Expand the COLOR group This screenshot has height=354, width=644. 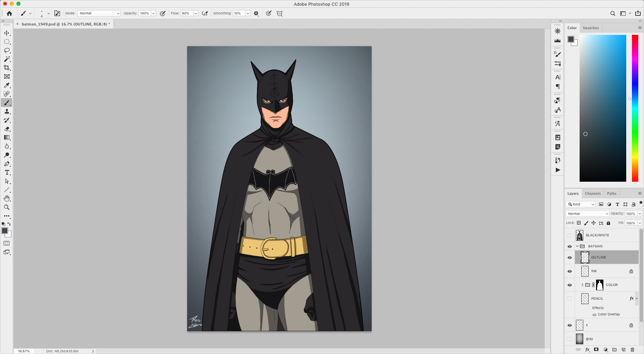pyautogui.click(x=582, y=285)
